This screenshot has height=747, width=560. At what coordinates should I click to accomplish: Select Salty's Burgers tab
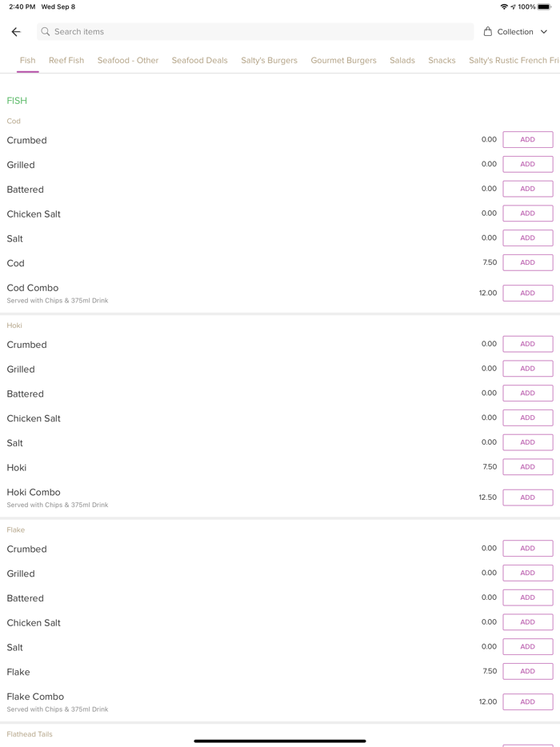(x=269, y=60)
